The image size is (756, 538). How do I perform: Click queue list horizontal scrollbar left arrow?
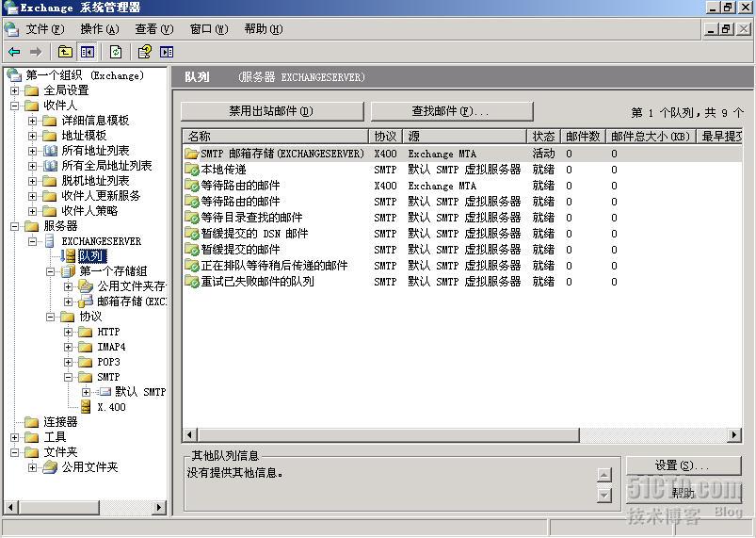click(189, 435)
